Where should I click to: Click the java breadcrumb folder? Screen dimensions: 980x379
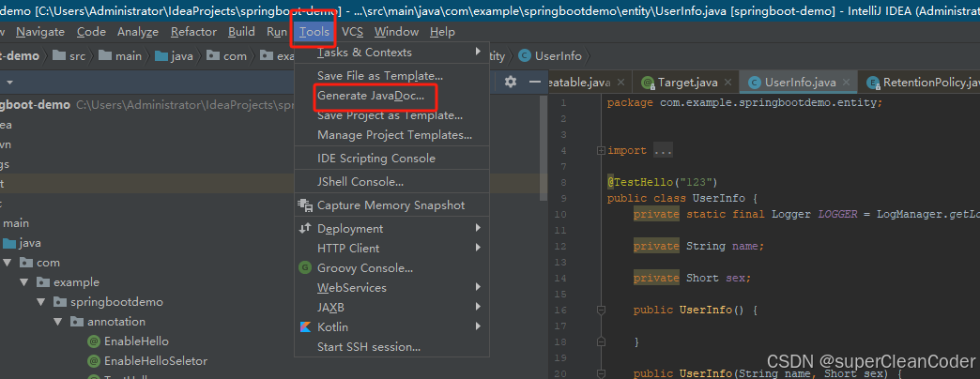pyautogui.click(x=175, y=56)
